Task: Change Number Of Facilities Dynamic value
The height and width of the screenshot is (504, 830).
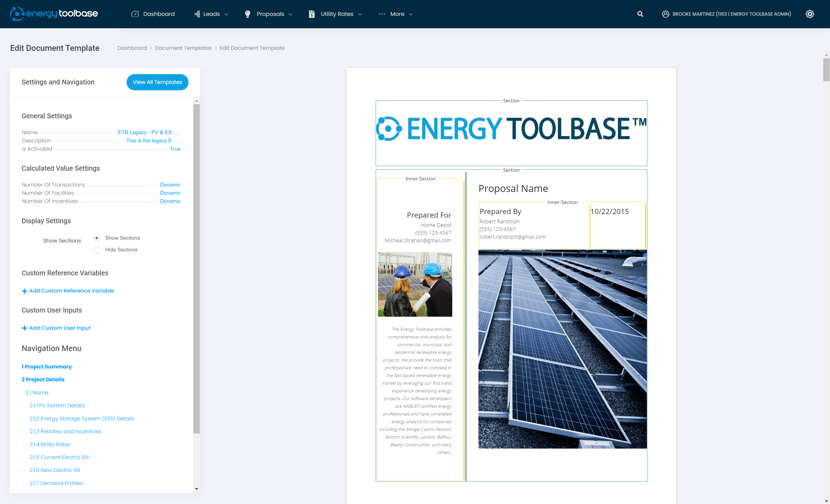Action: [x=170, y=193]
